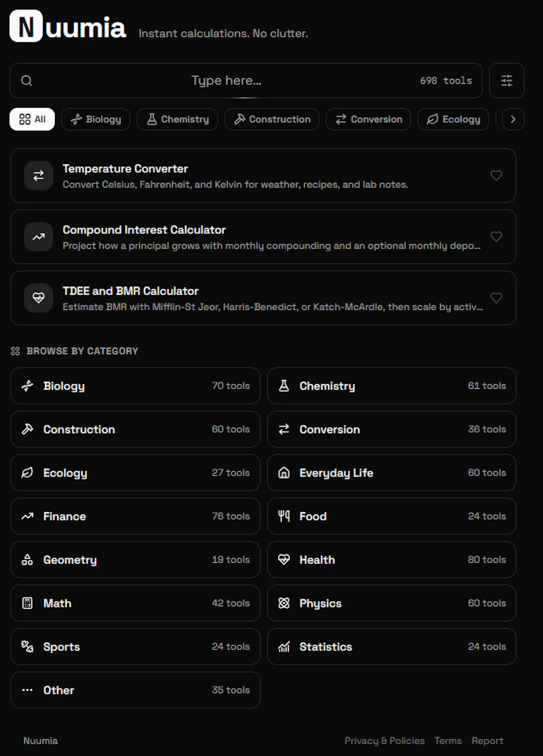Open the Construction category card label
Screen dimensions: 543x756
tap(79, 429)
